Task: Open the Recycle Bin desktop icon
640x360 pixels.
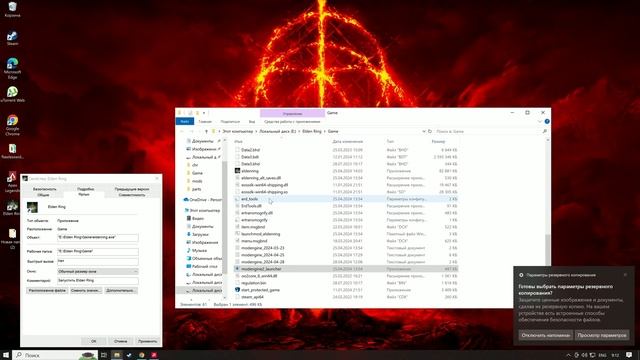Action: pos(12,9)
